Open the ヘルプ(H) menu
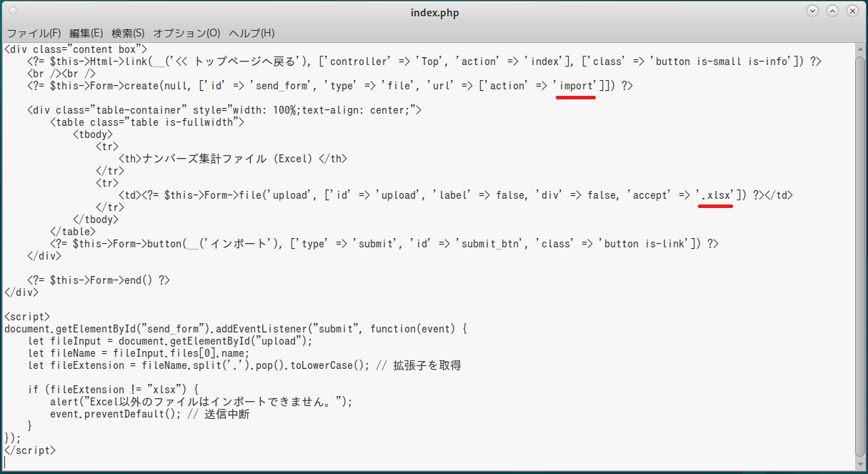Screen dimensions: 868x474 tap(251, 33)
